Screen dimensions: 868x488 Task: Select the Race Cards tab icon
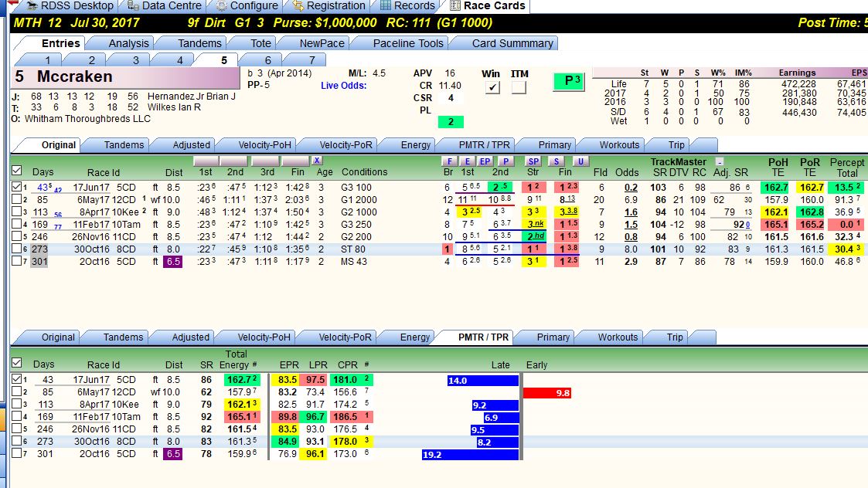455,5
